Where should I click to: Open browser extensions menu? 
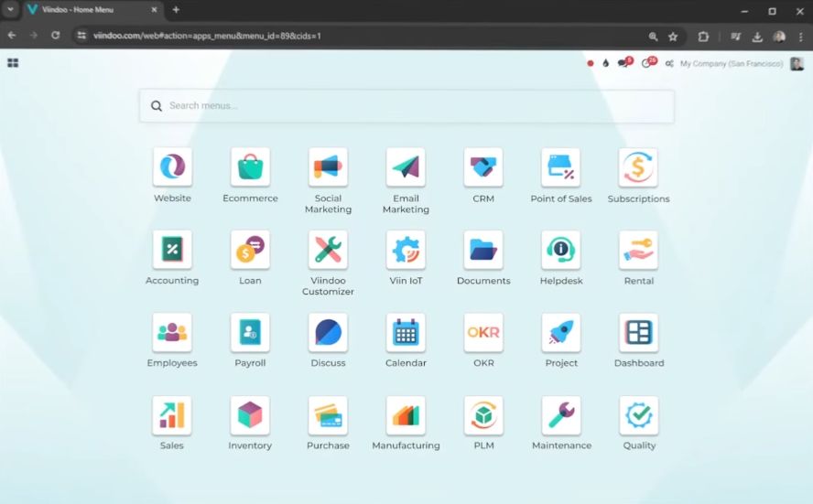pyautogui.click(x=703, y=37)
